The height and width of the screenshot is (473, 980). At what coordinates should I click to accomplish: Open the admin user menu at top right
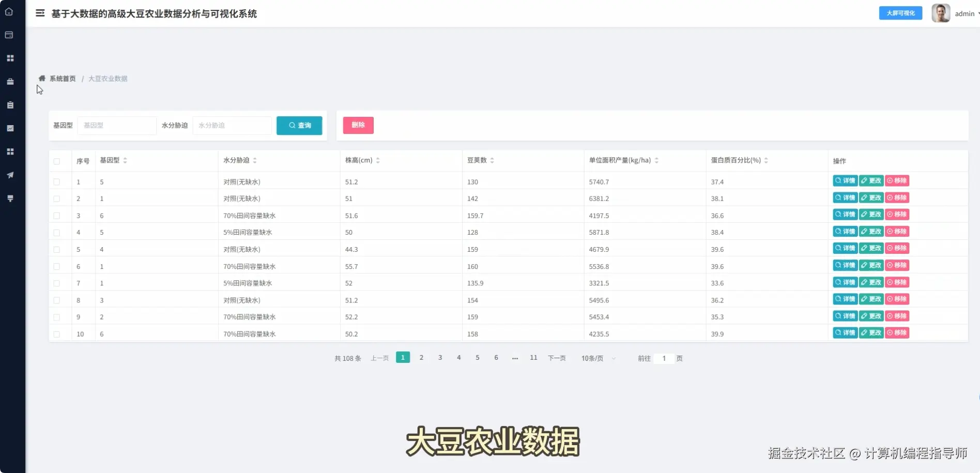[964, 13]
